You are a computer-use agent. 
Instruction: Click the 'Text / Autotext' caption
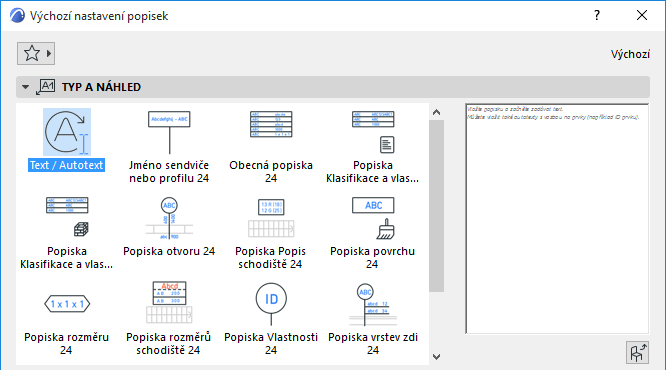(x=66, y=165)
